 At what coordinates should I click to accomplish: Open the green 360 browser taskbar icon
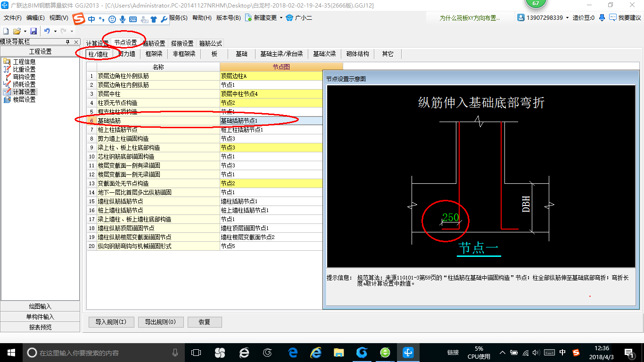click(385, 352)
